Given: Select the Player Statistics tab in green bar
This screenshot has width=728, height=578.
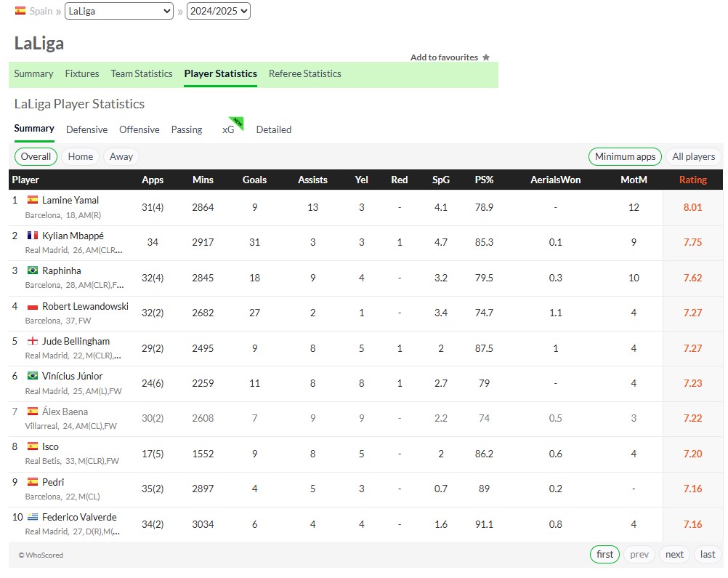Looking at the screenshot, I should (x=221, y=74).
